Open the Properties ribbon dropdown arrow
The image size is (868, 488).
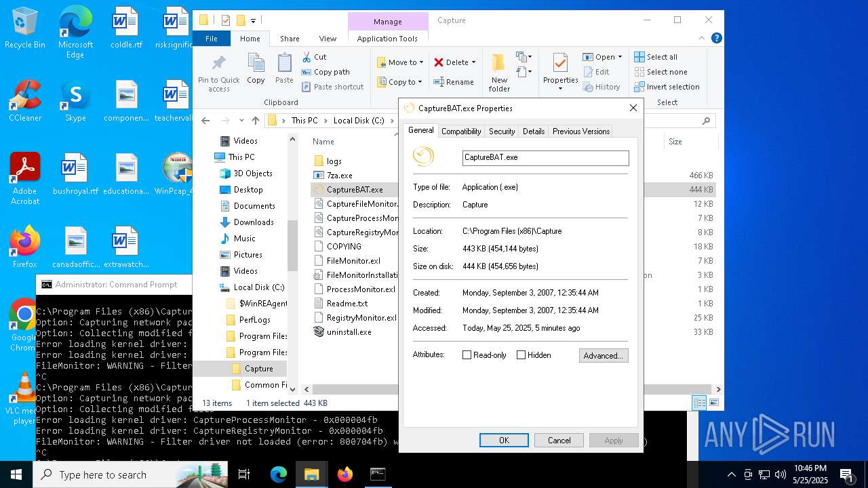[x=560, y=88]
